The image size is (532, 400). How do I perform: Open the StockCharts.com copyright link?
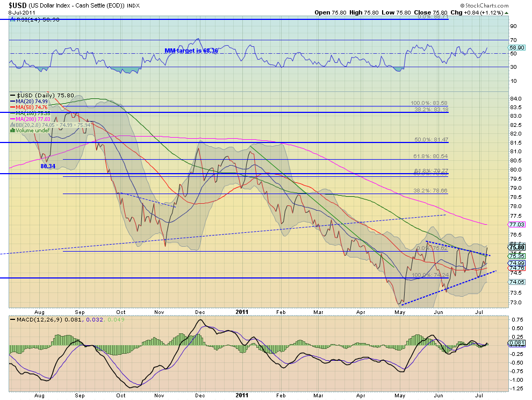485,5
